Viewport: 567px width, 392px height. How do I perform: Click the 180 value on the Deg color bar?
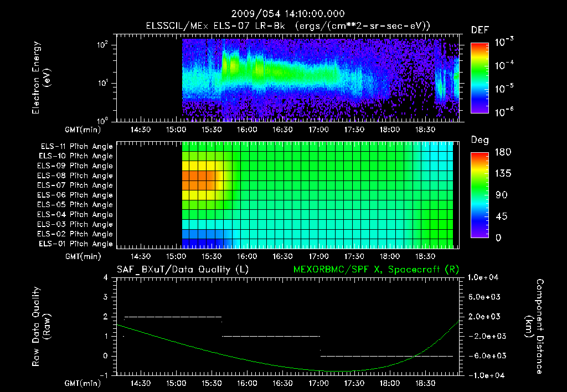click(x=503, y=152)
